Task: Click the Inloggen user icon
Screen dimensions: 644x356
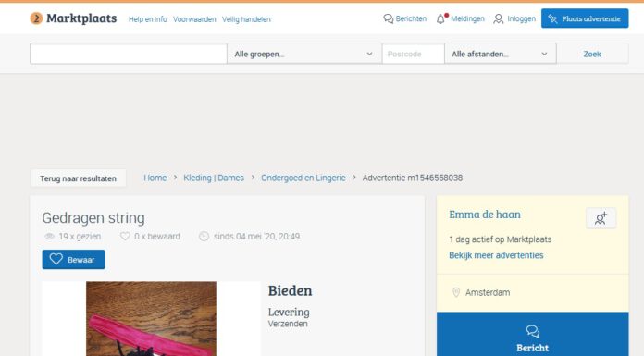Action: pos(498,18)
